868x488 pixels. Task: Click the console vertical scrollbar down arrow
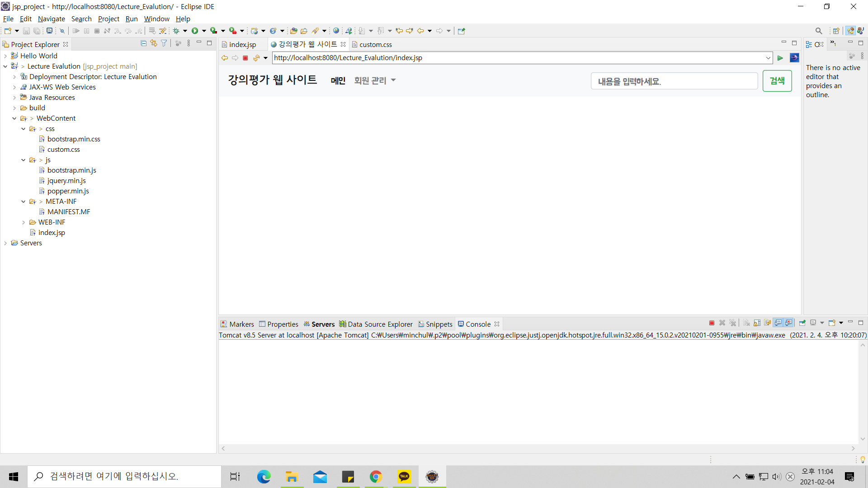point(863,439)
